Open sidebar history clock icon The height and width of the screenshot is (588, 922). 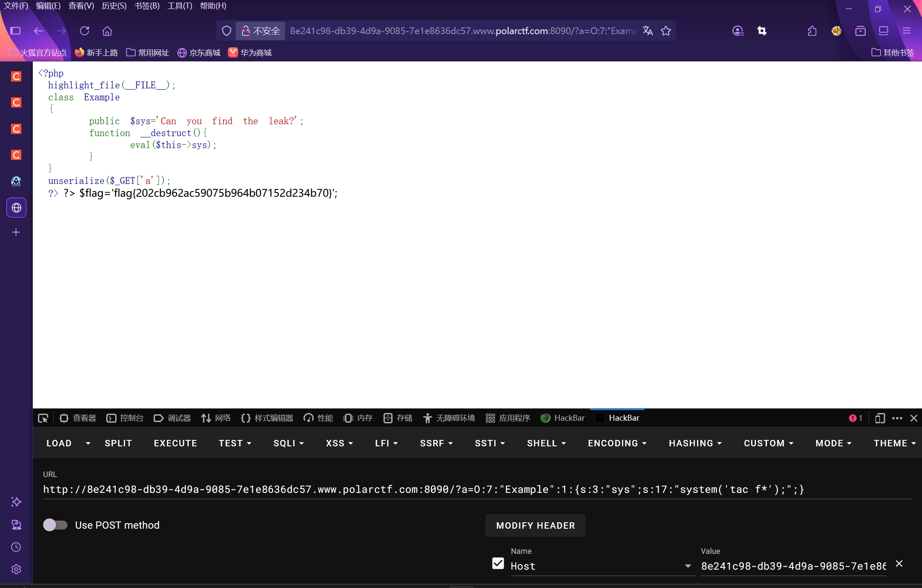[x=16, y=547]
